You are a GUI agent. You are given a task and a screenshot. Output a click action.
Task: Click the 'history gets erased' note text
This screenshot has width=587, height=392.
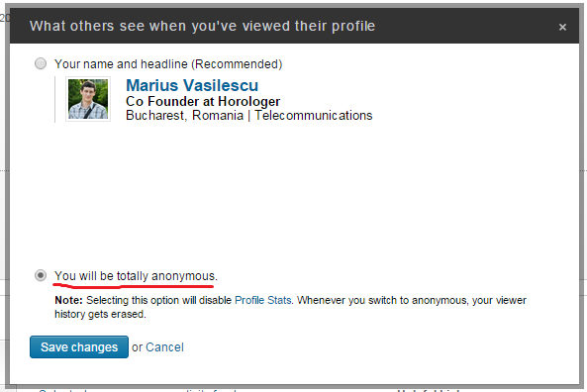coord(100,314)
